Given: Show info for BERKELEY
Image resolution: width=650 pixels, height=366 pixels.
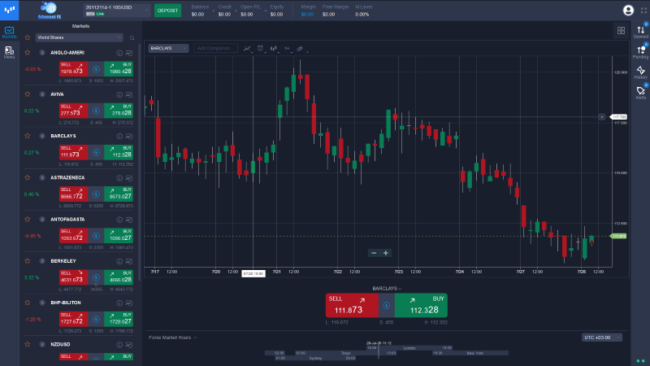Looking at the screenshot, I should (119, 261).
